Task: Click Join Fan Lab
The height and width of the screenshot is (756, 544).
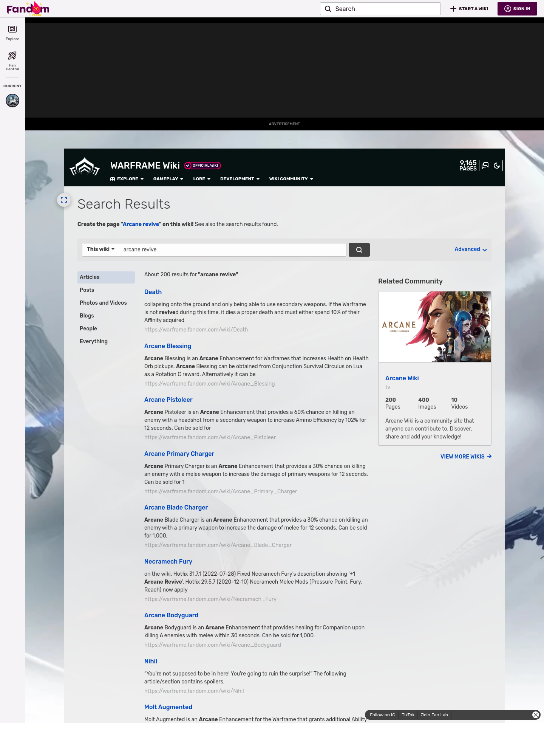Action: [434, 715]
